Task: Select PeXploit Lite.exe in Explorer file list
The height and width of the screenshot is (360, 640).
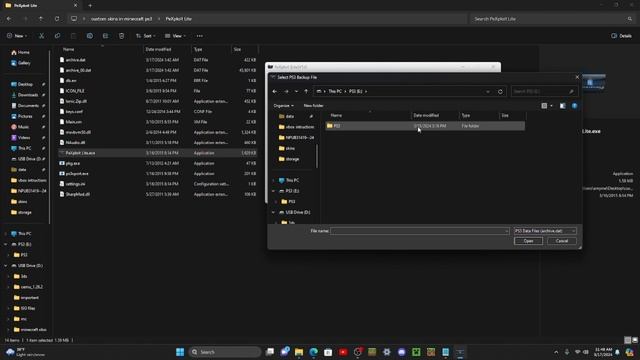Action: (158, 153)
